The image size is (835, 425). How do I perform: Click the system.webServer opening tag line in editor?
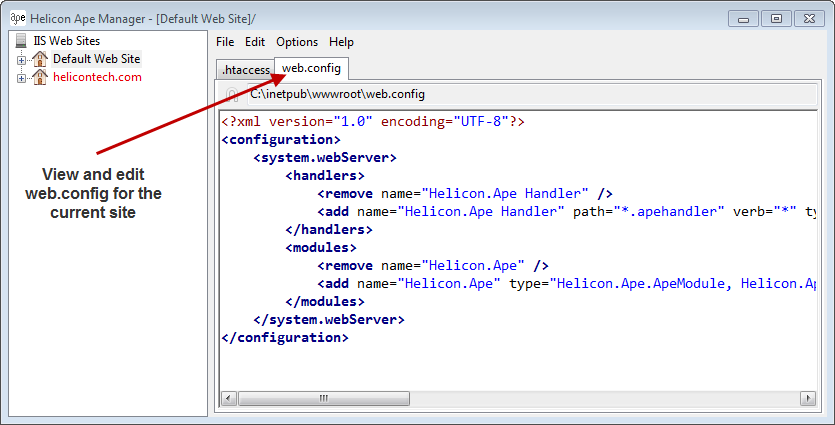tap(325, 157)
